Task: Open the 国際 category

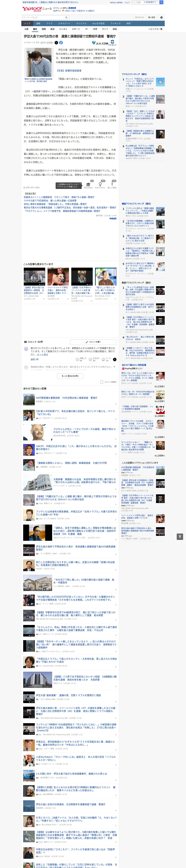Action: point(44,29)
